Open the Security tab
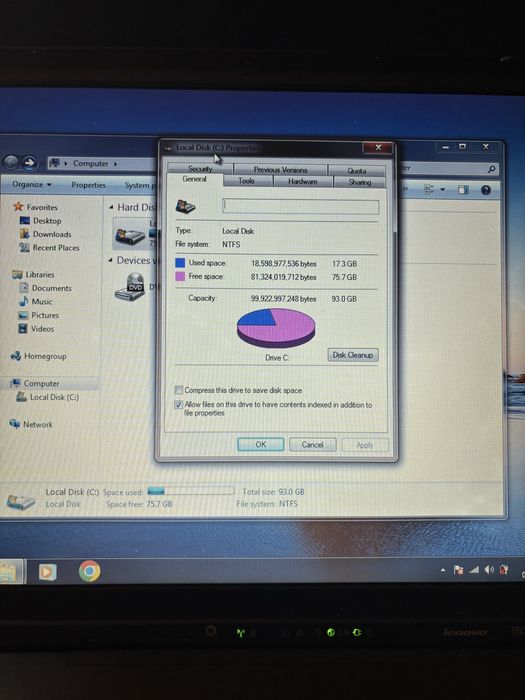The image size is (525, 700). point(200,169)
